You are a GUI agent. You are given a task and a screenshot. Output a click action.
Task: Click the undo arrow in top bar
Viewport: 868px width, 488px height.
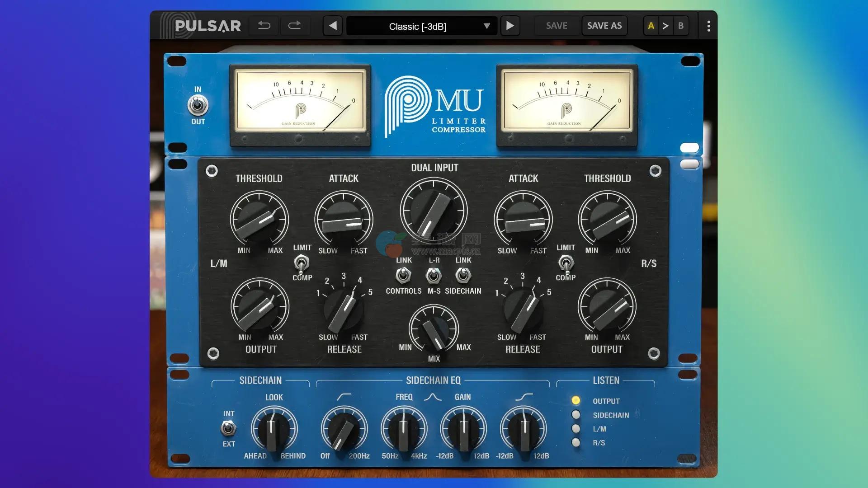(x=264, y=26)
